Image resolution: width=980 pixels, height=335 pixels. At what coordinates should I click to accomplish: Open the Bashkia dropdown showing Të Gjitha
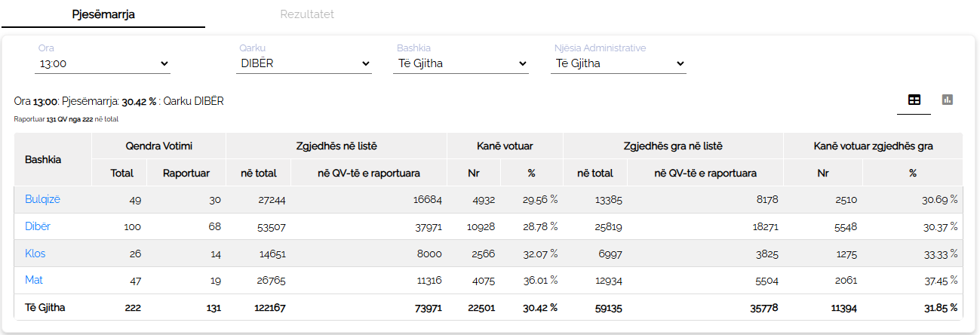[x=462, y=64]
